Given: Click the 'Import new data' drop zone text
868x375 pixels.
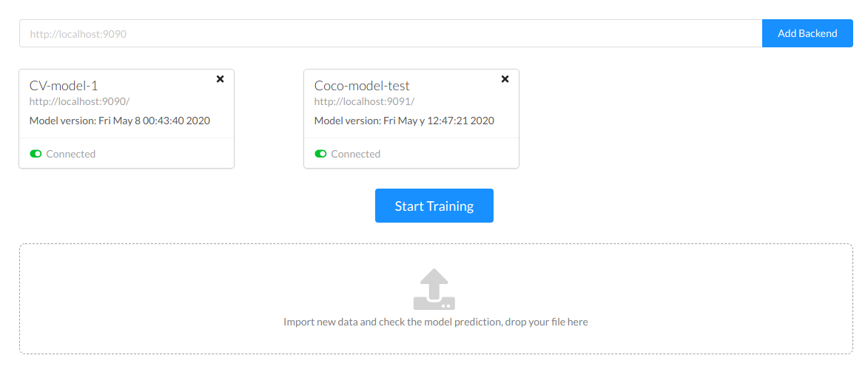Looking at the screenshot, I should click(435, 322).
